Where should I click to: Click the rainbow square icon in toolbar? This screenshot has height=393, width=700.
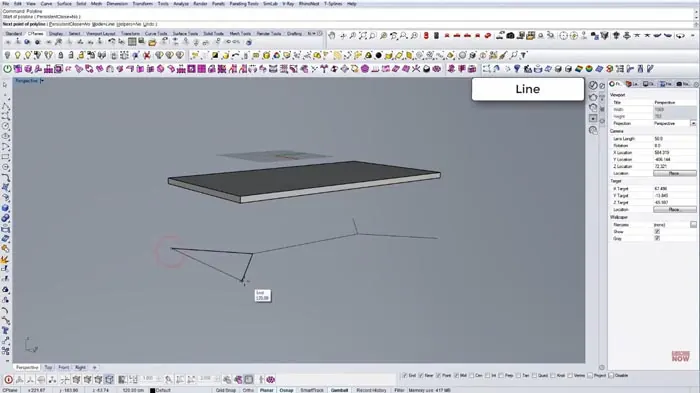[579, 69]
